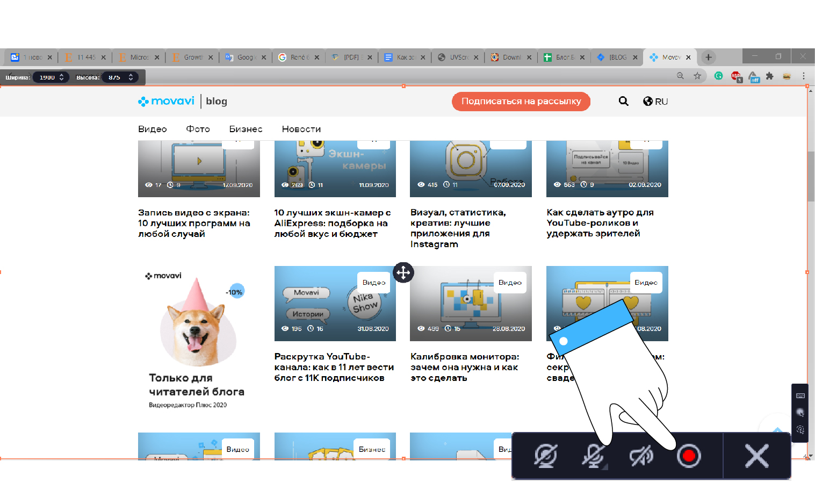Click the height stepper arrows
This screenshot has height=504, width=815.
tap(131, 77)
